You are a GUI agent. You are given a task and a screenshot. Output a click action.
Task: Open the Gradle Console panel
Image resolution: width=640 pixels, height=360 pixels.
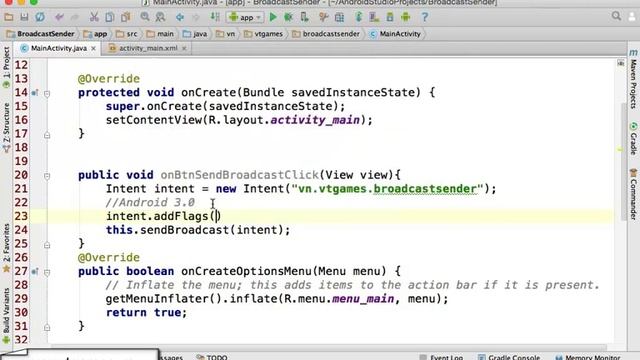pyautogui.click(x=509, y=358)
